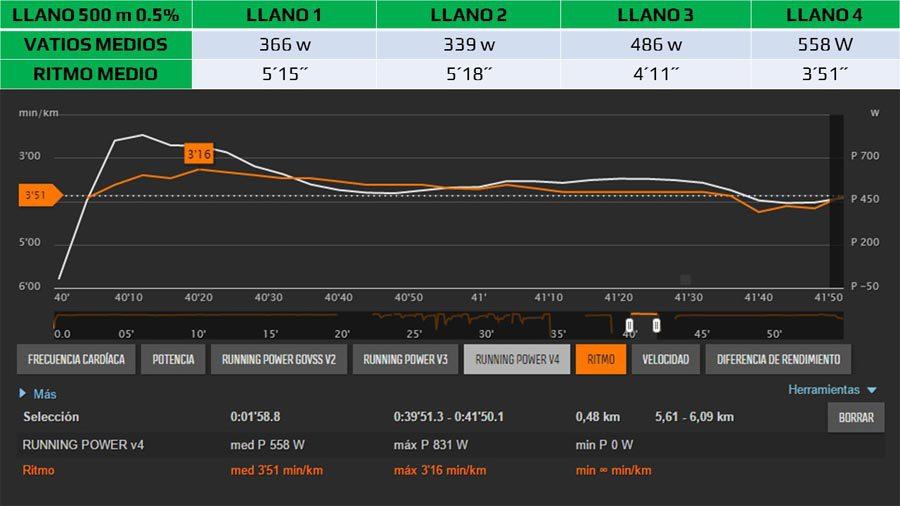Toggle the Potencia data series
The width and height of the screenshot is (900, 506).
(x=174, y=360)
